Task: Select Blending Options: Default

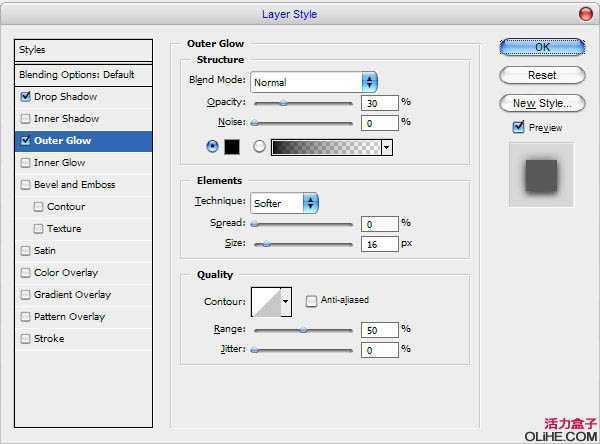Action: (x=76, y=75)
